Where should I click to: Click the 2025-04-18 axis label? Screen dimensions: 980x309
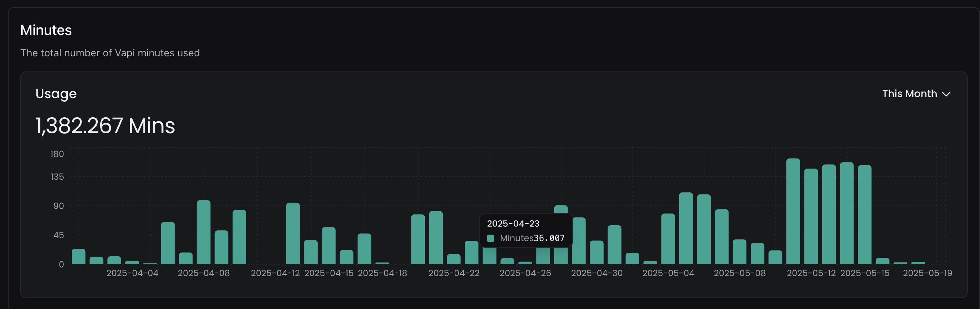(x=382, y=273)
